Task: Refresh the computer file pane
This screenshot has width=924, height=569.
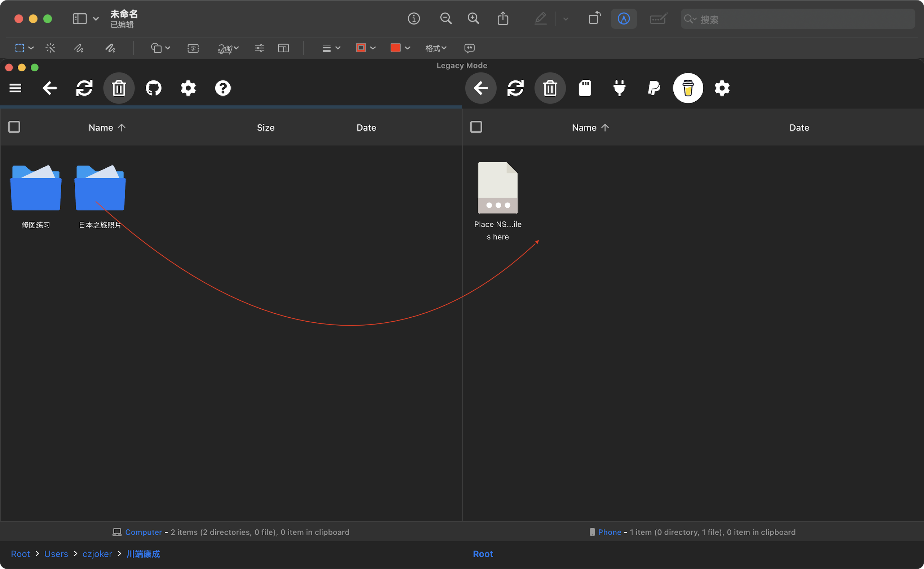Action: 84,88
